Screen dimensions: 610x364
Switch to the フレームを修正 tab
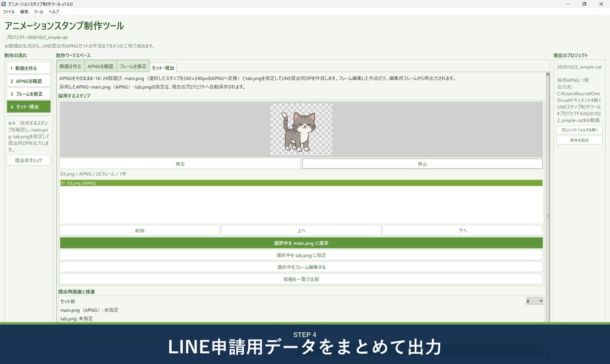133,67
